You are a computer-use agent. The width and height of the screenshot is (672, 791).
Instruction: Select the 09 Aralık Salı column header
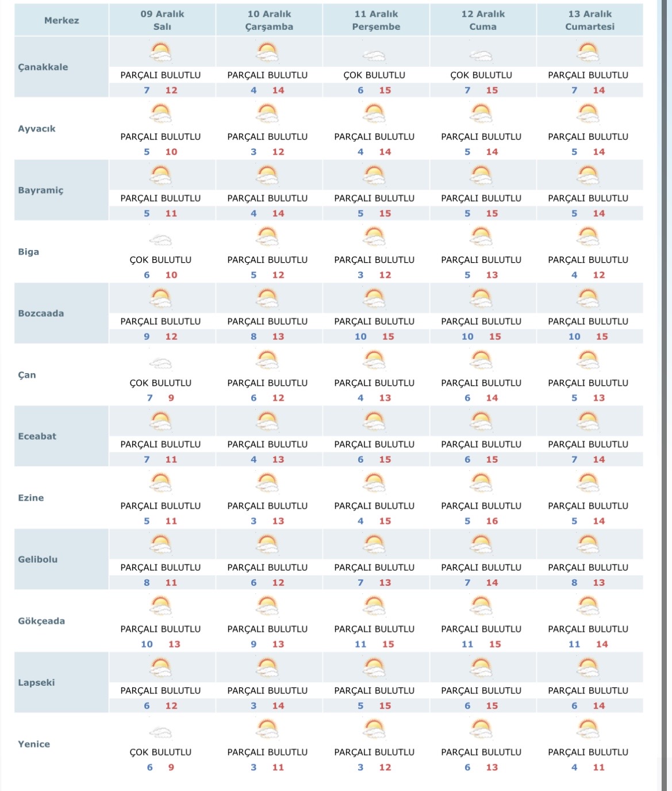pyautogui.click(x=162, y=20)
